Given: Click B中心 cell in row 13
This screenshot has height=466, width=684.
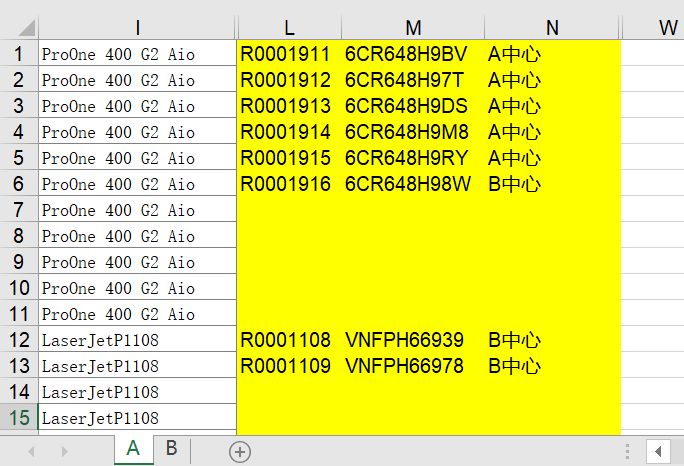Looking at the screenshot, I should (x=552, y=365).
